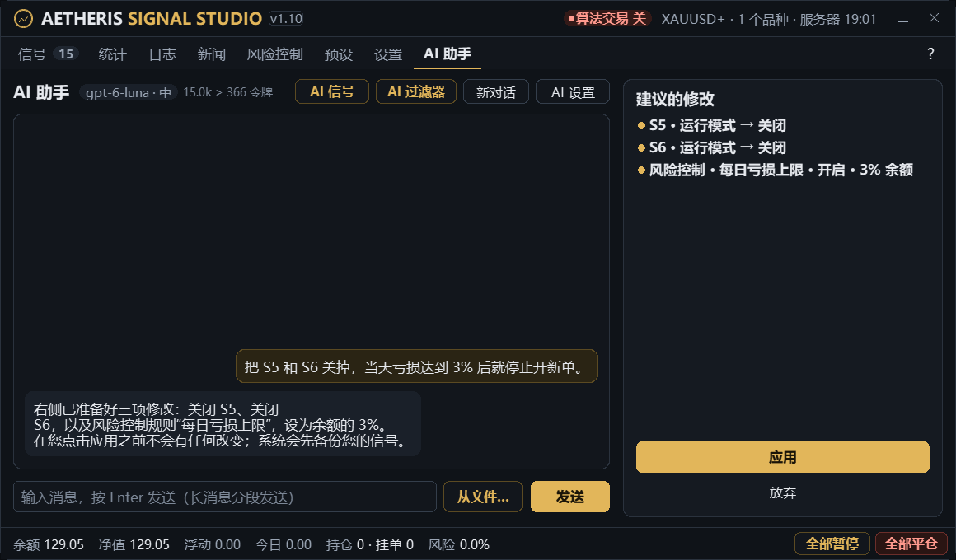Click the 从文件... button

(x=483, y=497)
